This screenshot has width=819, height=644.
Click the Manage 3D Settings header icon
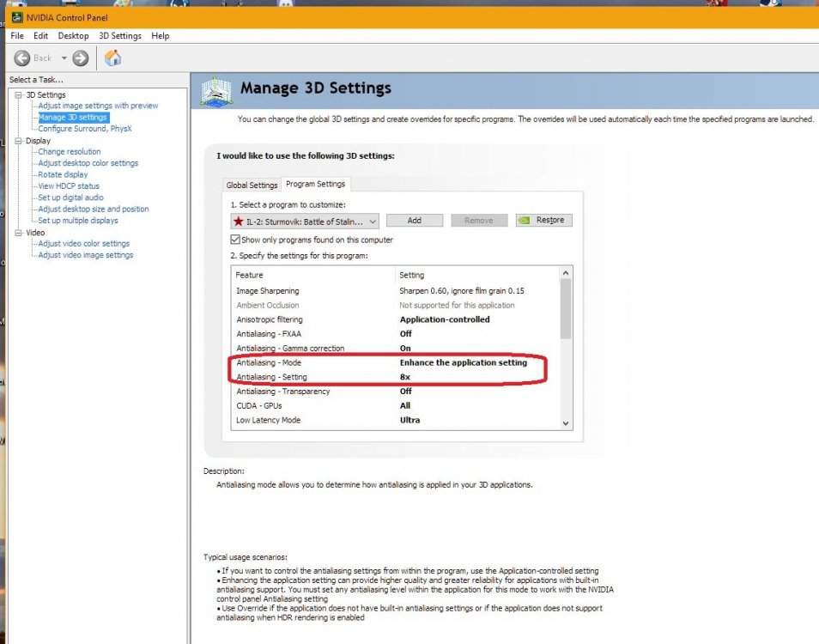[215, 92]
